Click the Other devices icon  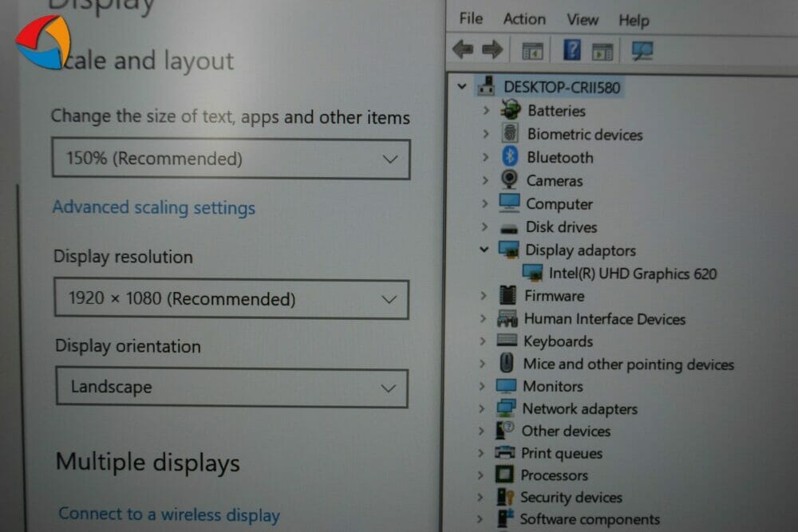(x=505, y=430)
